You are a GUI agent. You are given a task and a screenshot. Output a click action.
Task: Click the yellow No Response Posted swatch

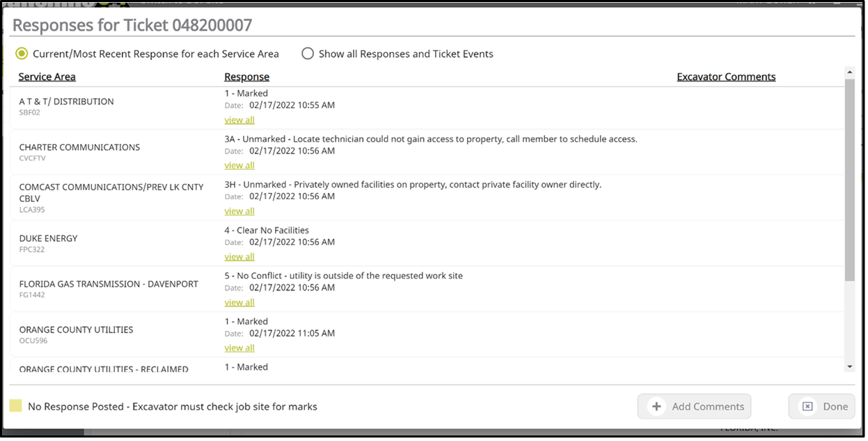15,406
